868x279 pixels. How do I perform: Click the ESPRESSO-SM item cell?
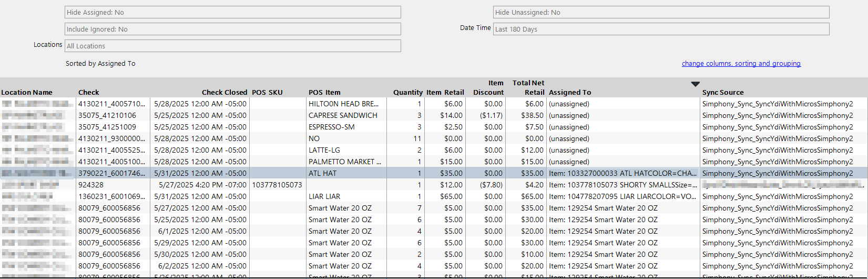tap(331, 127)
